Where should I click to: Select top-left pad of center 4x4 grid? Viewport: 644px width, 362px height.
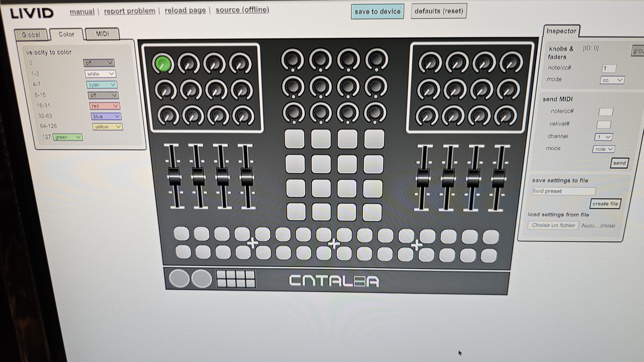294,139
